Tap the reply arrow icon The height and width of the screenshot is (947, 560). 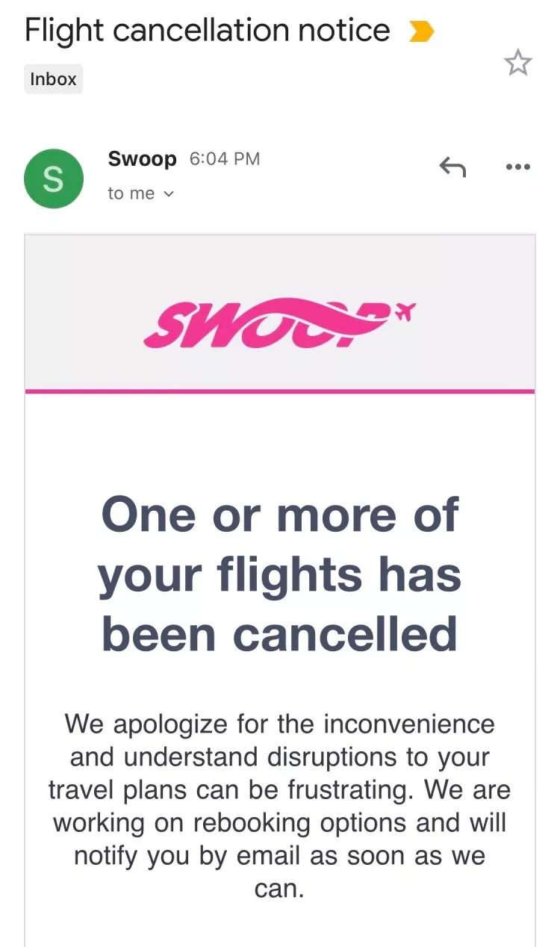452,167
